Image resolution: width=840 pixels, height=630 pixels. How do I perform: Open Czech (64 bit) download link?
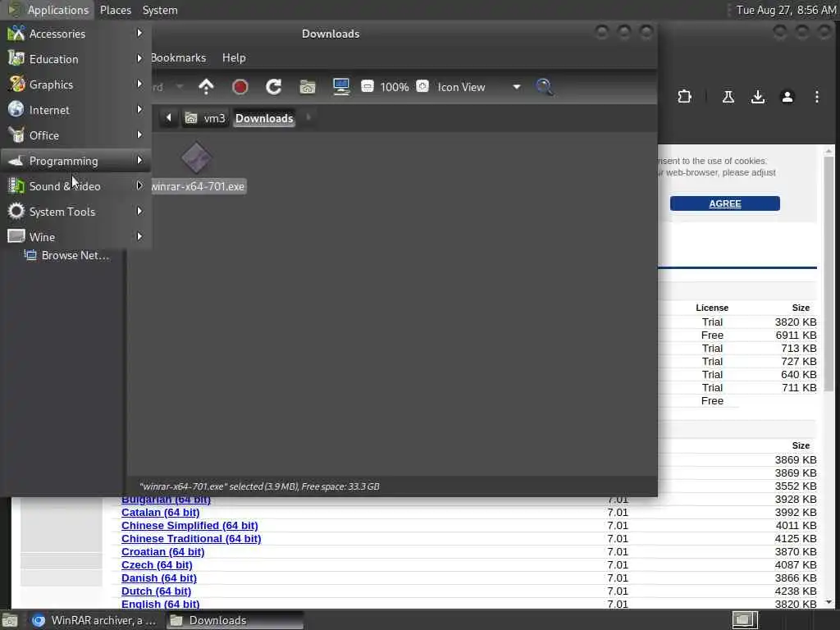[157, 565]
